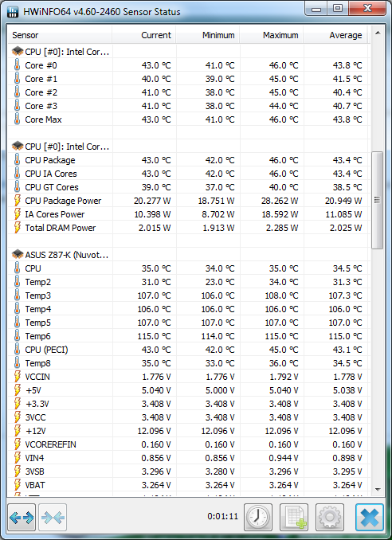Screen dimensions: 392x540
Task: Select the VIN4 voltage row
Action: [x=188, y=458]
